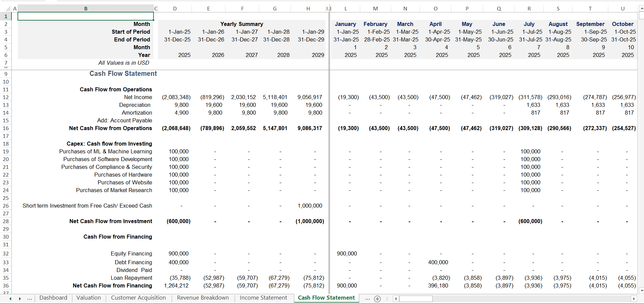The height and width of the screenshot is (304, 644).
Task: Select Net Cash Flow from Operations label
Action: (110, 128)
